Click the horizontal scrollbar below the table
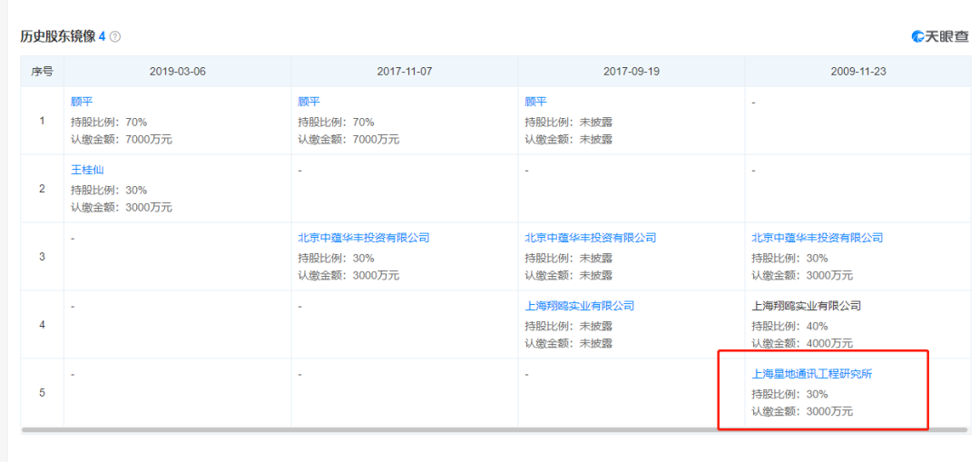Screen dimensions: 980x462 click(494, 430)
